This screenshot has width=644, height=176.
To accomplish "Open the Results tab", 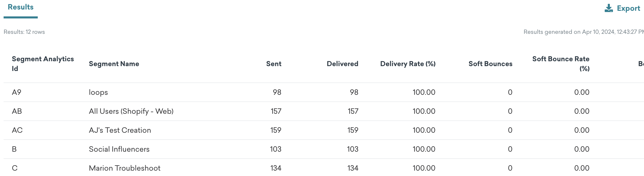I will [21, 7].
